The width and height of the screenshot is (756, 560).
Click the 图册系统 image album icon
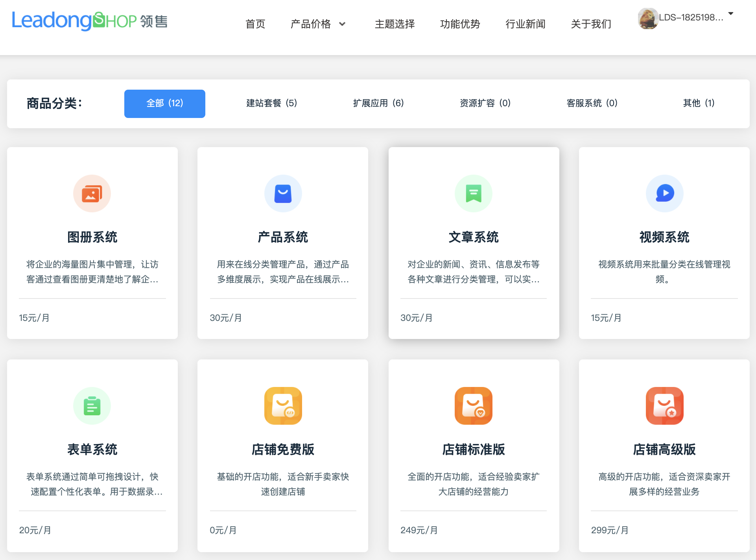(x=92, y=193)
